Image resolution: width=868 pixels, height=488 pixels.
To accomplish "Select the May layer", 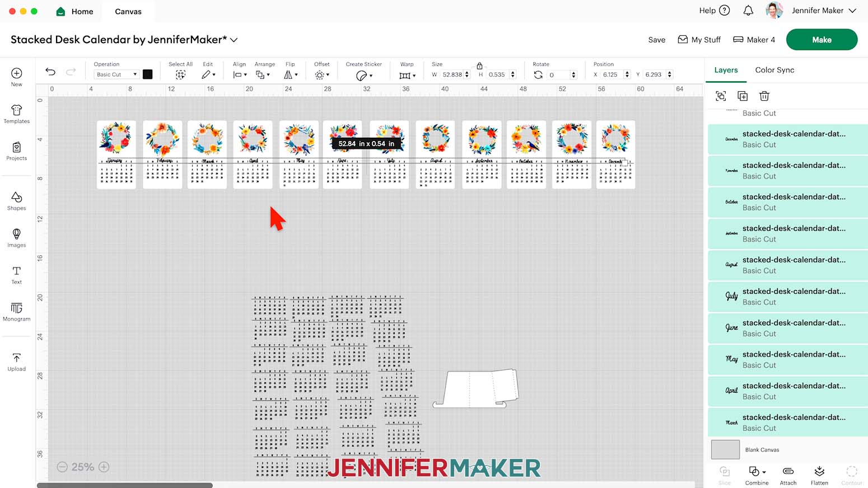I will pos(788,359).
